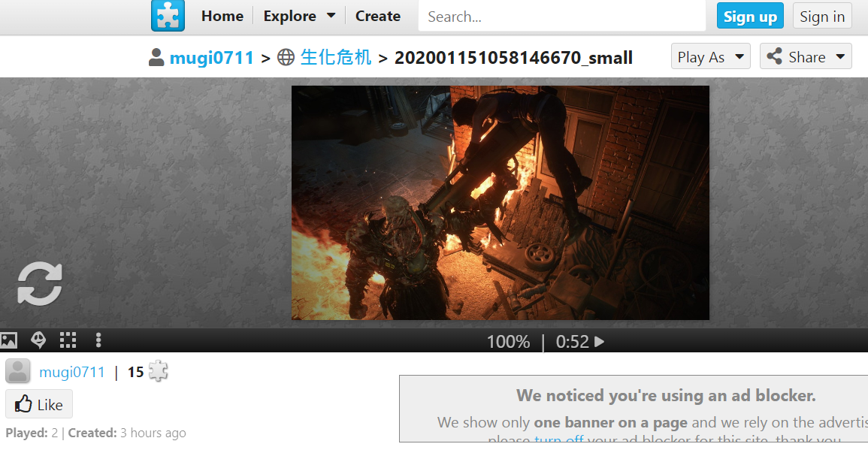868x450 pixels.
Task: Toggle the ghost image icon
Action: (38, 340)
